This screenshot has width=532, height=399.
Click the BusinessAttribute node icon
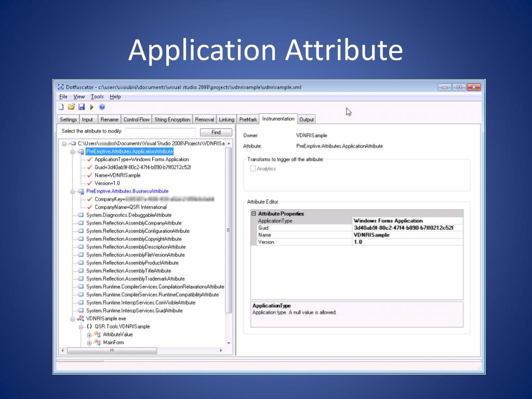point(81,191)
